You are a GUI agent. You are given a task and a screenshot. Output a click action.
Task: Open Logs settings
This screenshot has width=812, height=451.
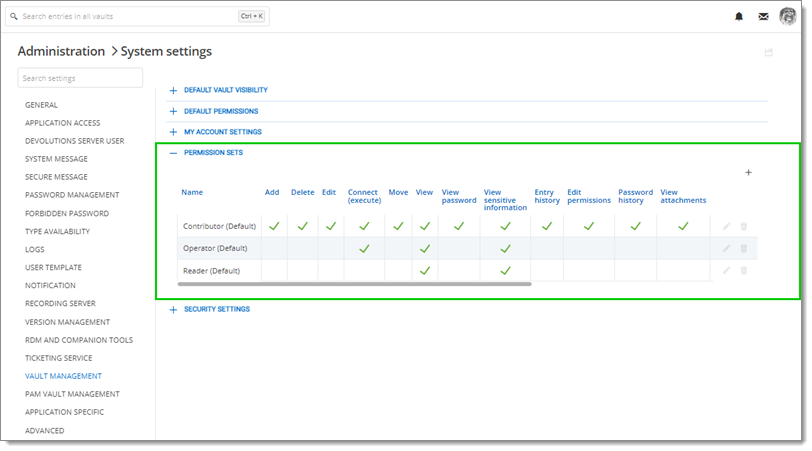[35, 250]
